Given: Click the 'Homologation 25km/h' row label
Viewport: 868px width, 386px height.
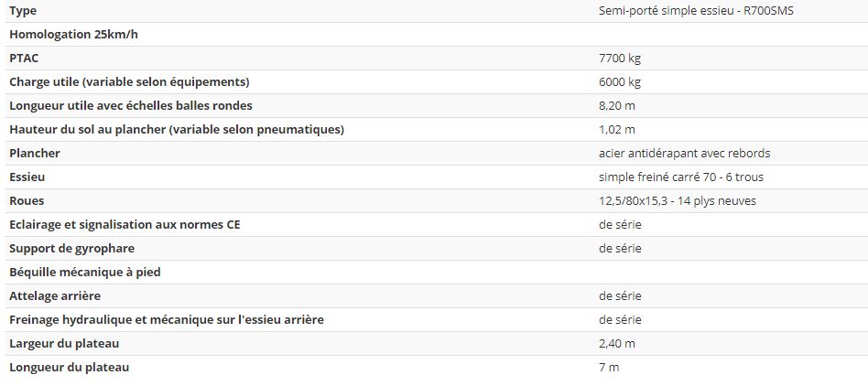Looking at the screenshot, I should point(72,34).
